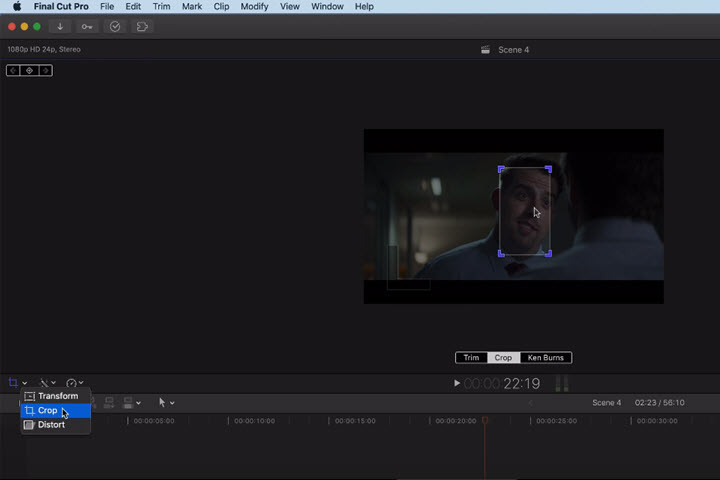This screenshot has height=480, width=720.
Task: Open the enhancement wand dropdown
Action: point(46,383)
